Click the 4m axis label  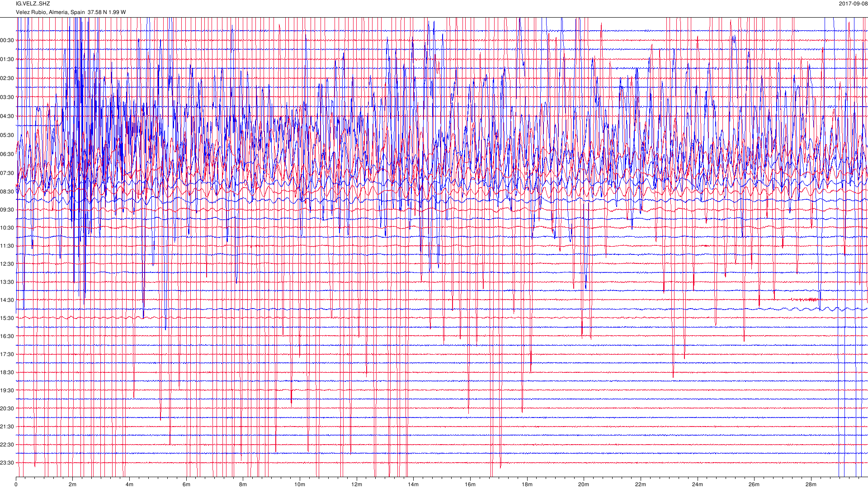[129, 484]
